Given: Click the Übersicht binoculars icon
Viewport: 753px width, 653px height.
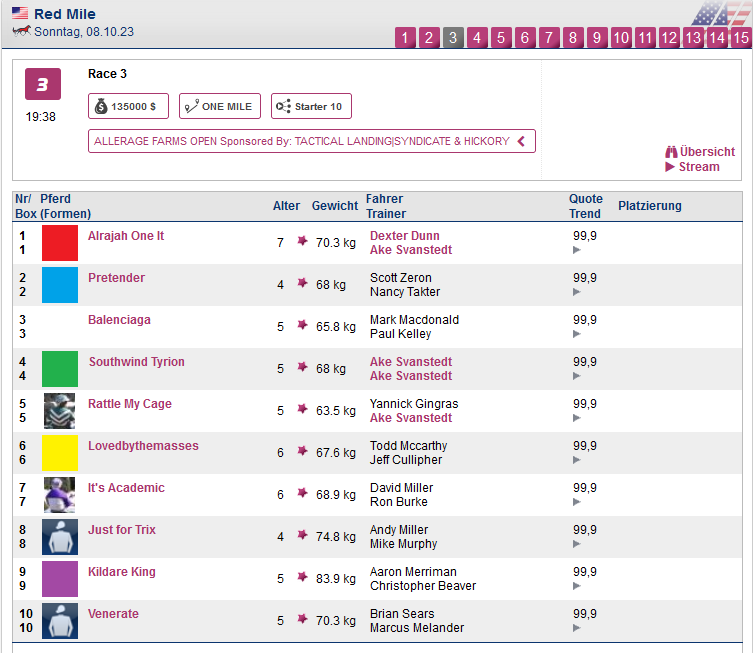Looking at the screenshot, I should click(671, 152).
